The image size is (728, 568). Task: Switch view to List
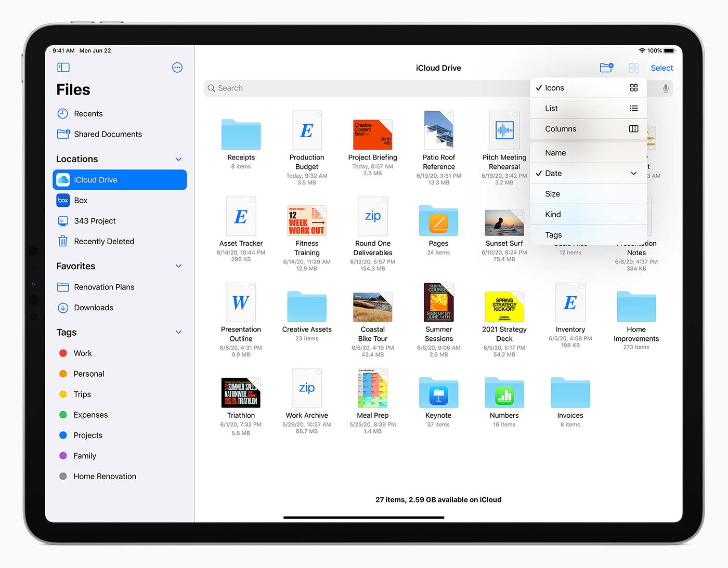(x=551, y=108)
